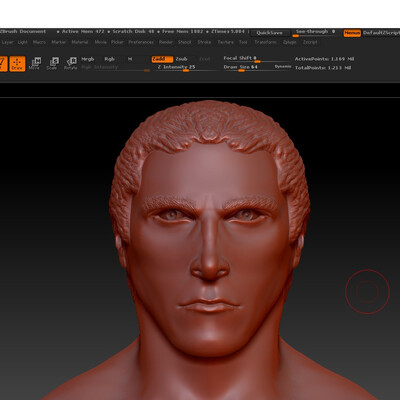The height and width of the screenshot is (400, 400).
Task: Activate the Scale transform icon
Action: point(53,63)
